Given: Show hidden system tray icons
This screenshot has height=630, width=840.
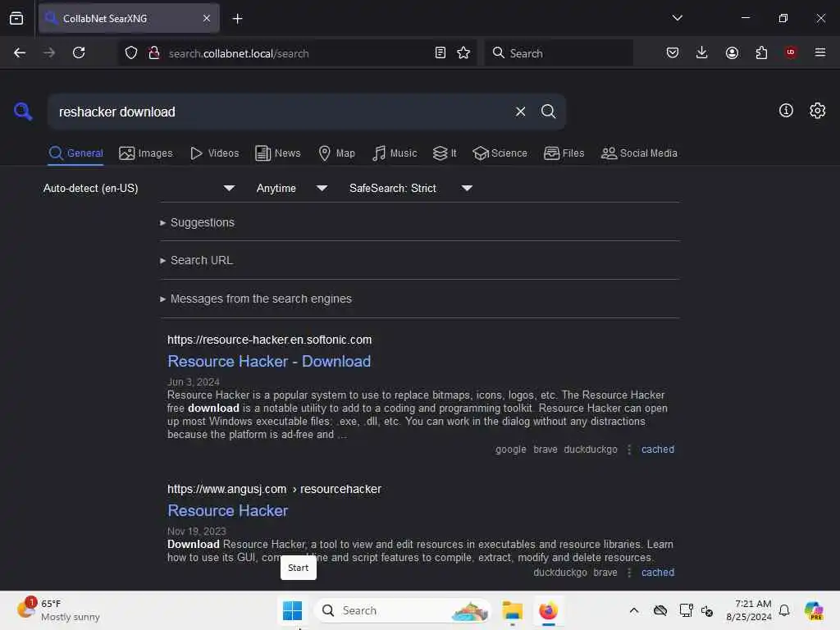Looking at the screenshot, I should coord(634,610).
